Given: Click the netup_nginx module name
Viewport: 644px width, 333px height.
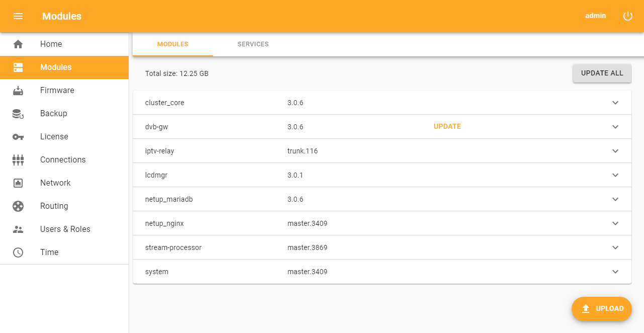Looking at the screenshot, I should [x=164, y=223].
